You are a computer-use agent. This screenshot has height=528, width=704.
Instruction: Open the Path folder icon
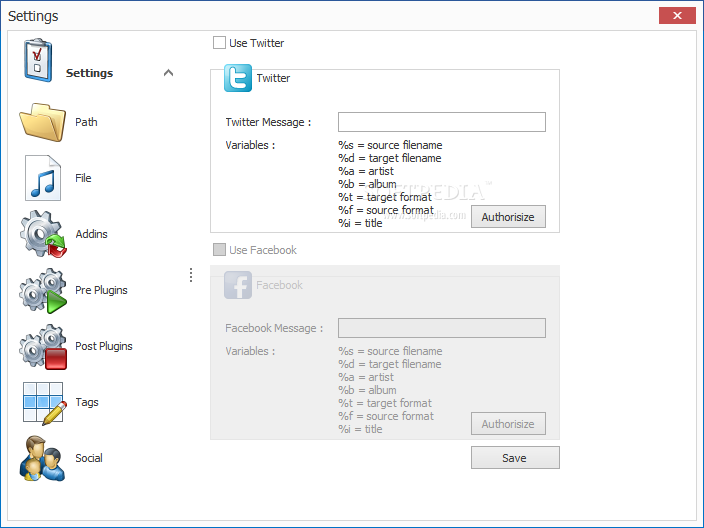coord(43,122)
